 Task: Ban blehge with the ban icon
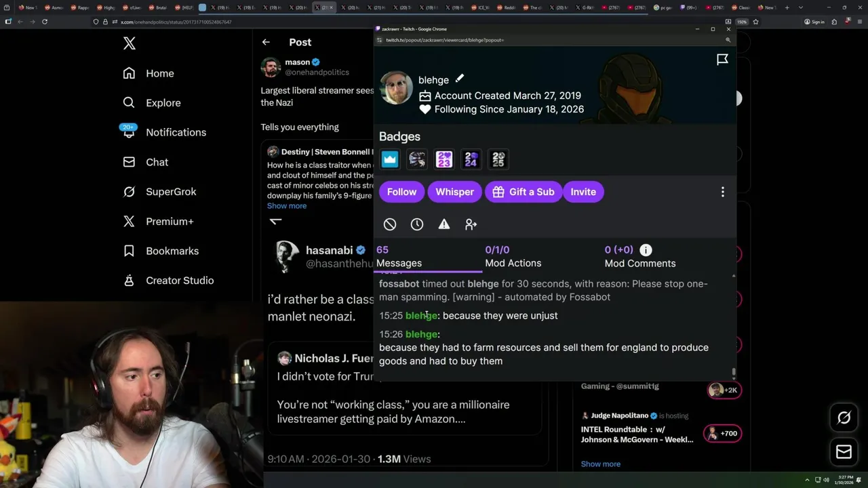pyautogui.click(x=390, y=224)
